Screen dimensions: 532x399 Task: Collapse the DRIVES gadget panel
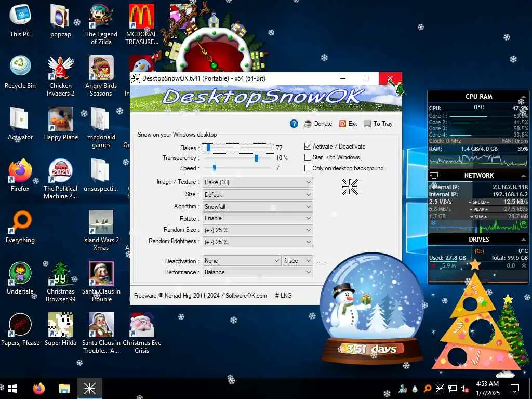click(x=524, y=240)
